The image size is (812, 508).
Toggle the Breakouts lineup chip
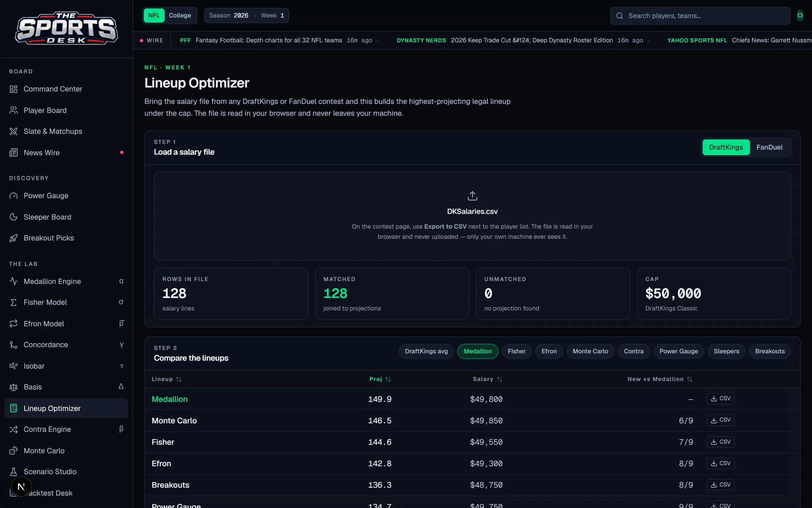[x=770, y=351]
